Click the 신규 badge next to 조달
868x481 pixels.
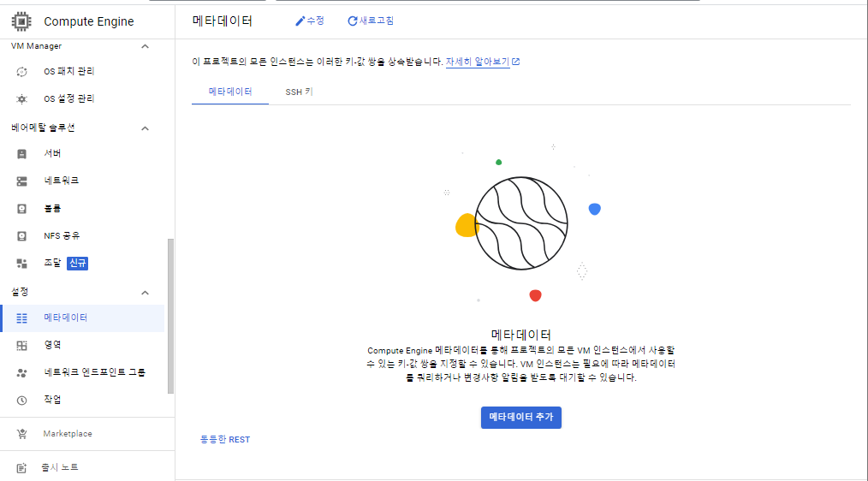(78, 264)
